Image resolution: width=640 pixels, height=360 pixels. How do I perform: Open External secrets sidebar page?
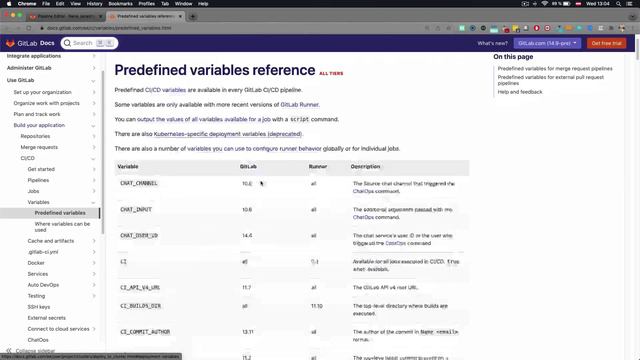click(x=47, y=318)
